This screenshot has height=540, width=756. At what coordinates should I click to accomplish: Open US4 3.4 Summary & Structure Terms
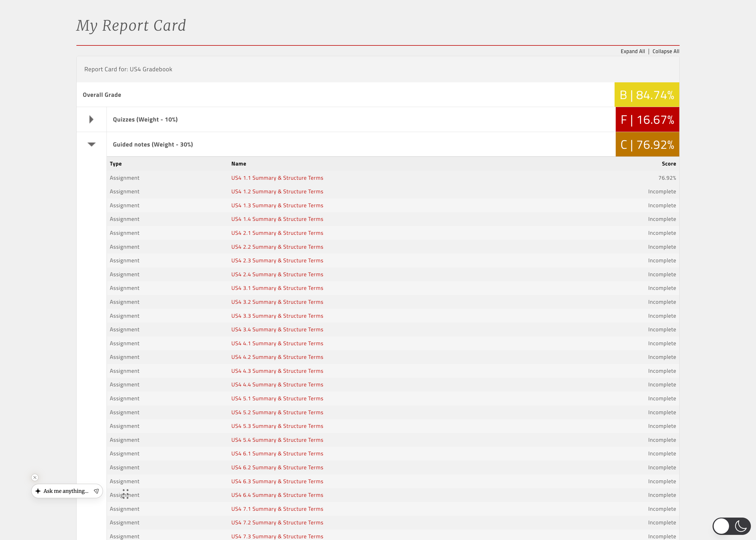click(x=277, y=330)
